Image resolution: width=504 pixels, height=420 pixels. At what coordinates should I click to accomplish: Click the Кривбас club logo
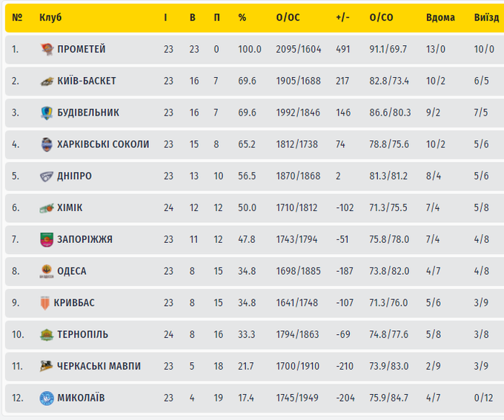point(47,303)
